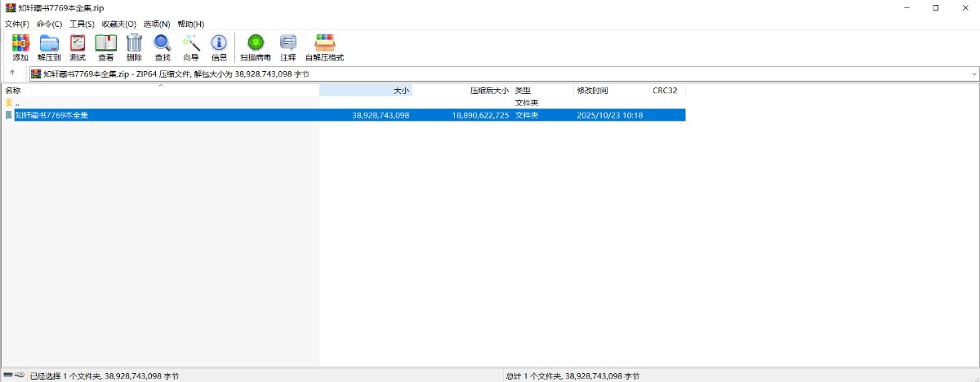Click the parent folder ".." entry

[17, 103]
